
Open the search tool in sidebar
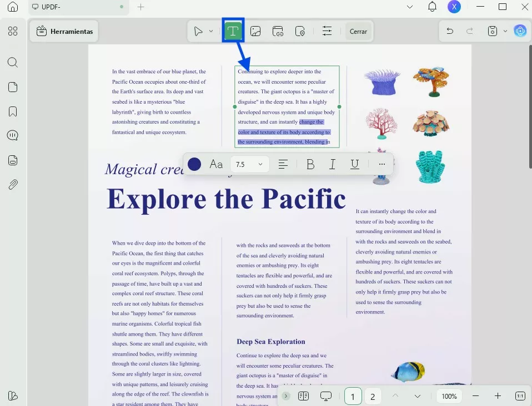click(x=13, y=62)
